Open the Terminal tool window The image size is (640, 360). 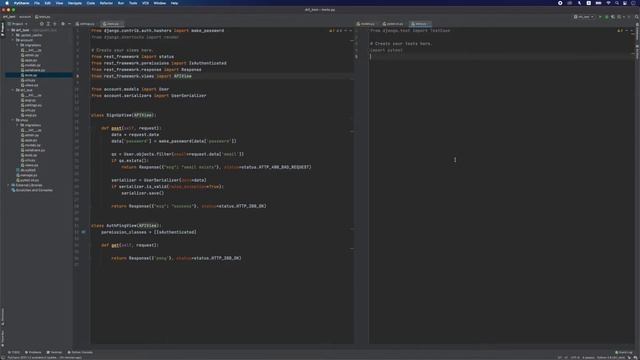pyautogui.click(x=54, y=352)
